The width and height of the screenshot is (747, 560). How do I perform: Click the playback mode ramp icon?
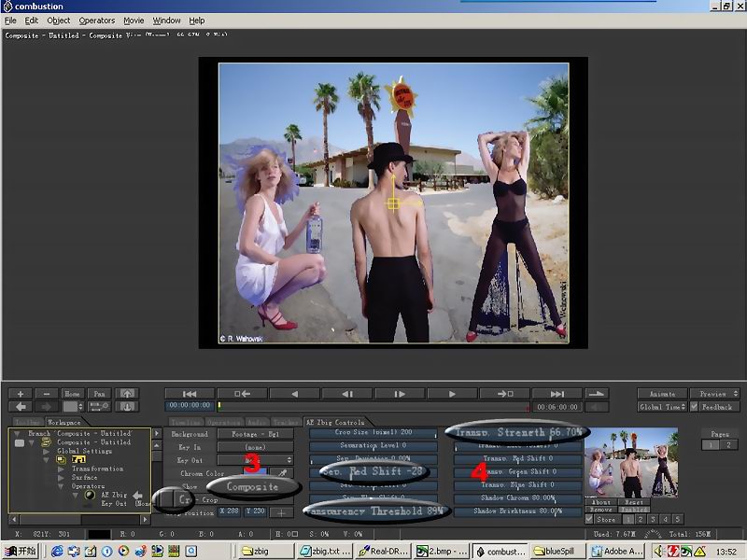597,394
